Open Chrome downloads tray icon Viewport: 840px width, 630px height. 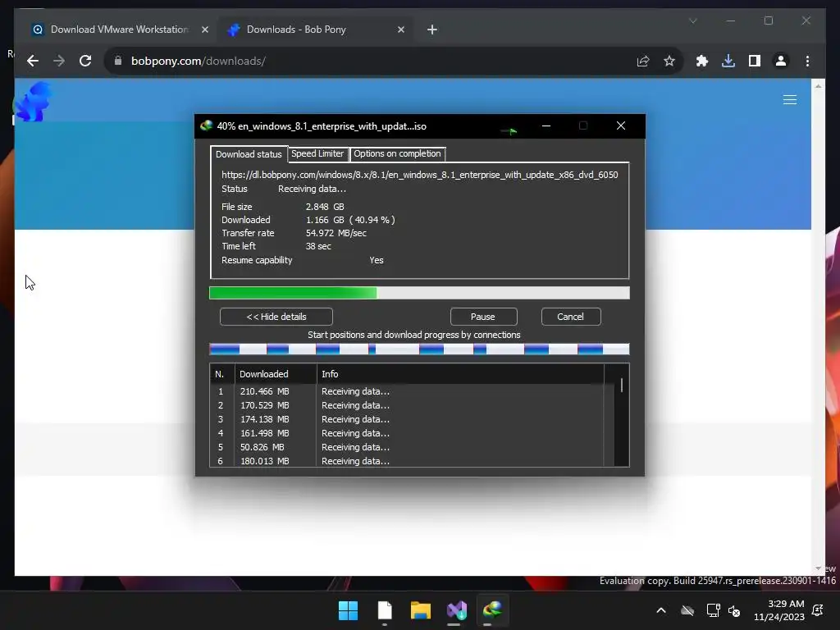coord(728,61)
